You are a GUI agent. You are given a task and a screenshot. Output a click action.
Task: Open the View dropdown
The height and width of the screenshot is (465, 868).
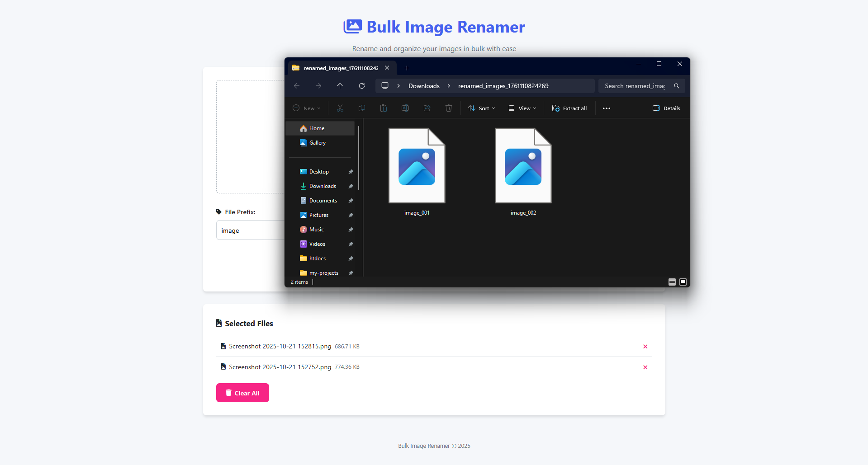point(522,108)
